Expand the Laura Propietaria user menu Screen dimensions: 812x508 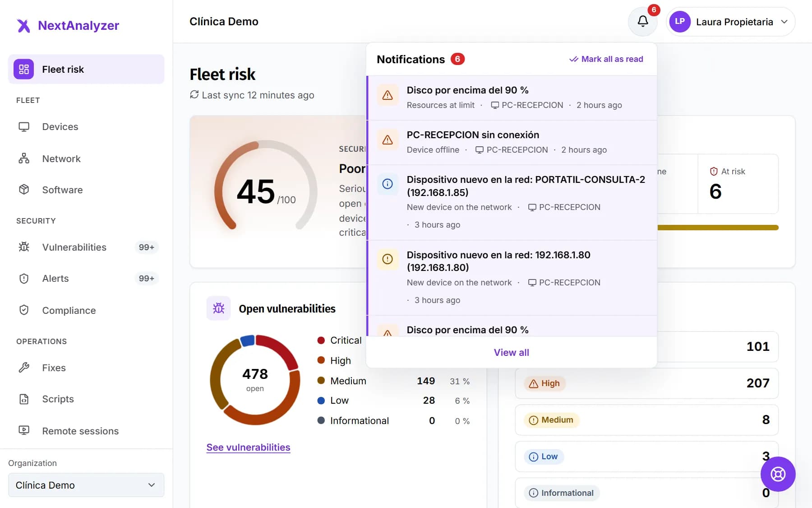730,21
